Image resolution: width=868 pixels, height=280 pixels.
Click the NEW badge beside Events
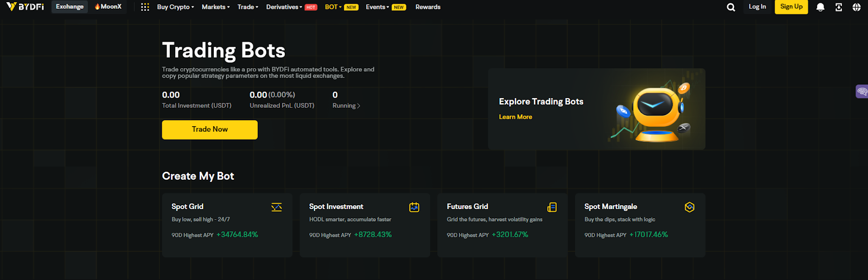(x=399, y=8)
